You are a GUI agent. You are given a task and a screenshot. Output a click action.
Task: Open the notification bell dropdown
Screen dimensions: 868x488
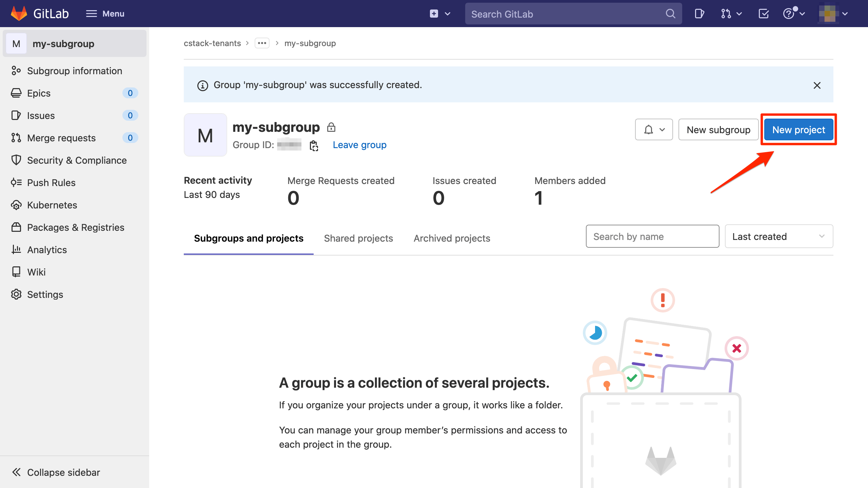coord(654,130)
